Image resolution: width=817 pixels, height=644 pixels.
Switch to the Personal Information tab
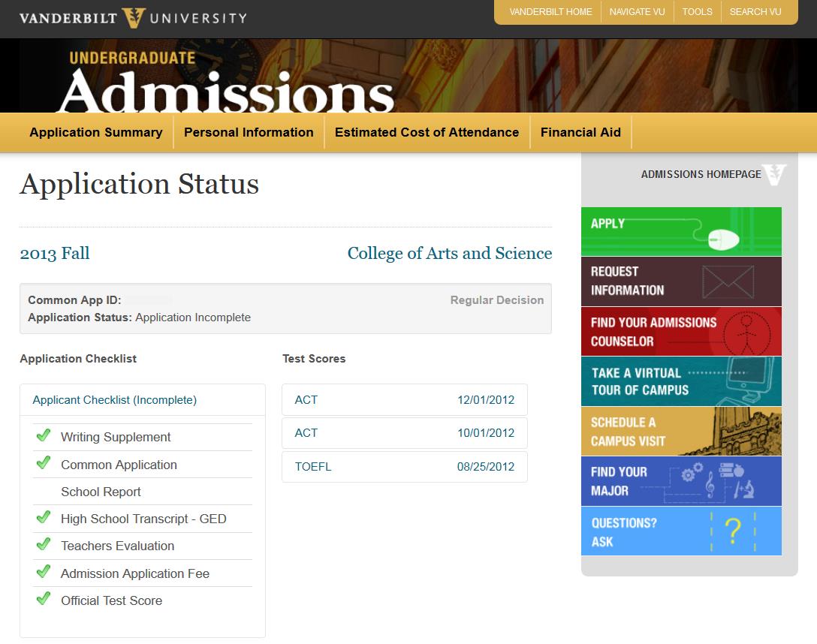(x=249, y=132)
